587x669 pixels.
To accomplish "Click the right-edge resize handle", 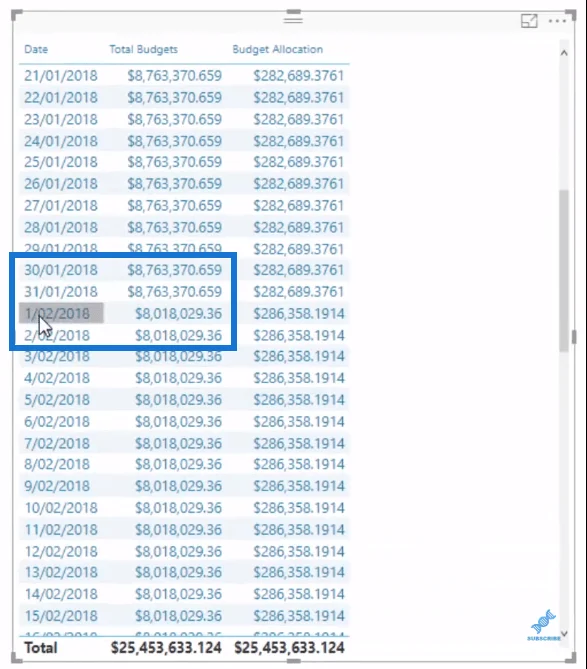I will pos(574,337).
